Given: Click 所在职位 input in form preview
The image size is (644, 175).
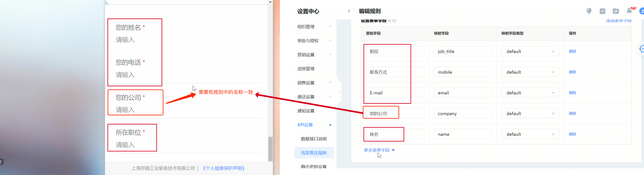Looking at the screenshot, I should [189, 145].
